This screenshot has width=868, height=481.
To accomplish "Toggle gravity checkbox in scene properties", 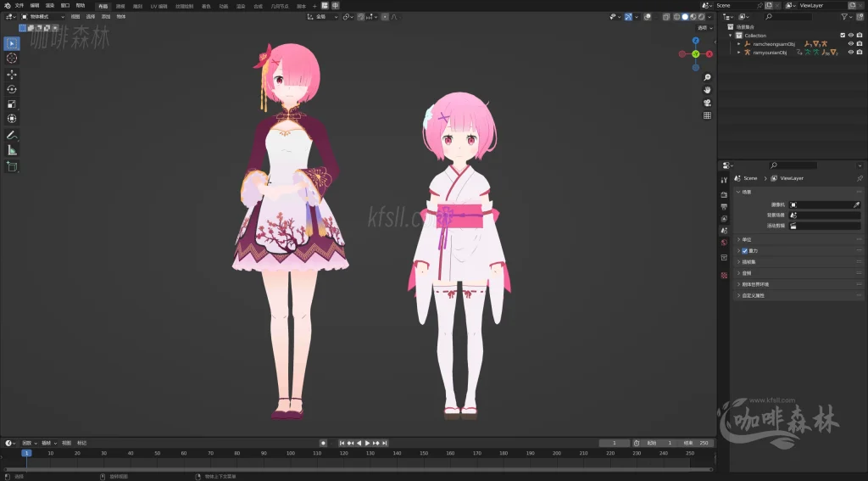I will 744,251.
